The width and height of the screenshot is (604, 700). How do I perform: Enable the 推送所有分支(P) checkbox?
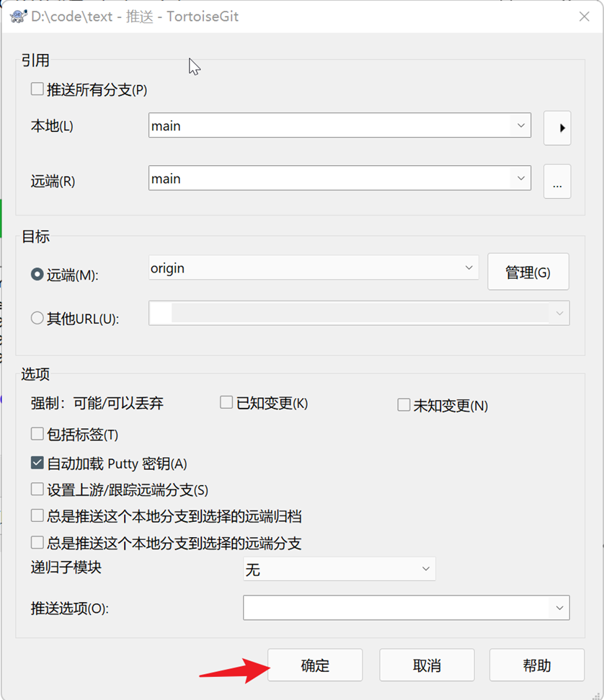pyautogui.click(x=36, y=89)
